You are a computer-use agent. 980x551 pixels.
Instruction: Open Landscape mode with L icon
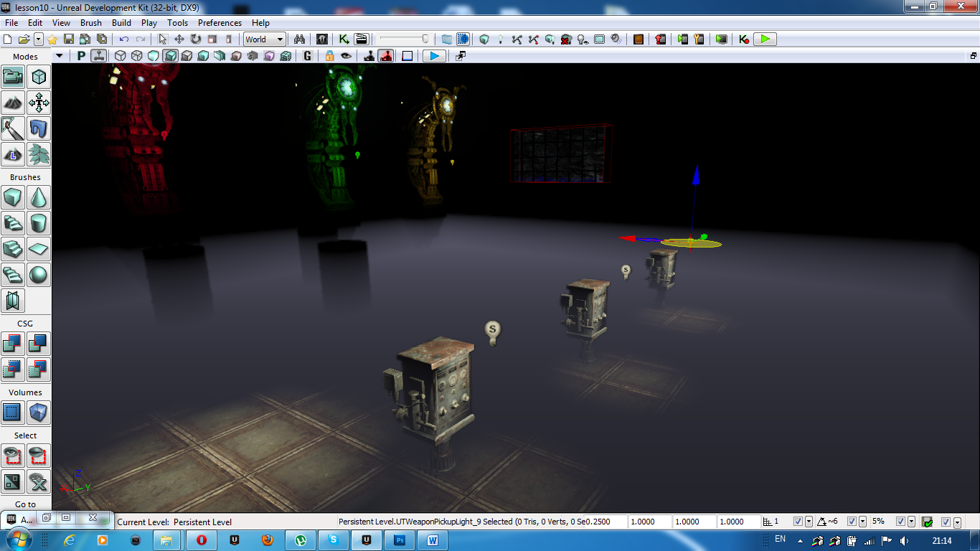[x=14, y=154]
